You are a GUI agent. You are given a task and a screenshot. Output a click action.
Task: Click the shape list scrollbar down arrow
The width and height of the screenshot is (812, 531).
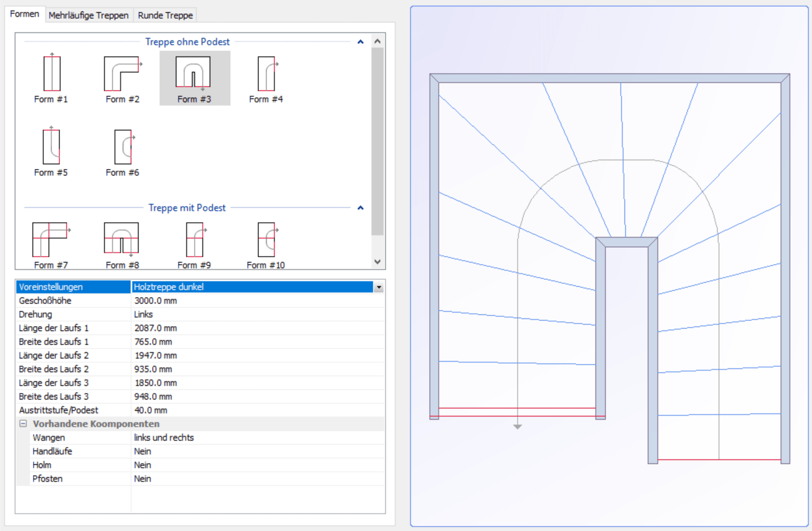(x=377, y=262)
